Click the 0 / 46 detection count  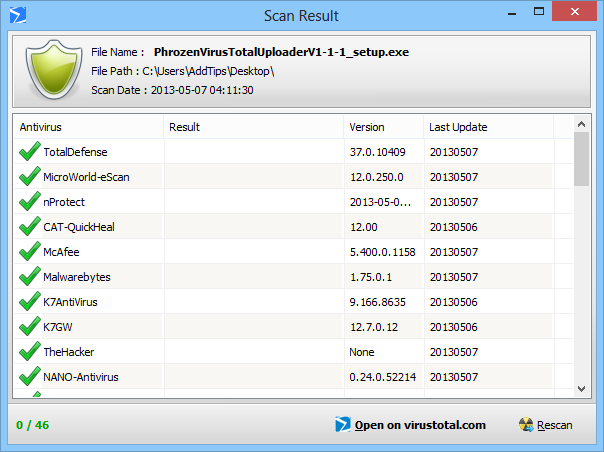[x=33, y=425]
